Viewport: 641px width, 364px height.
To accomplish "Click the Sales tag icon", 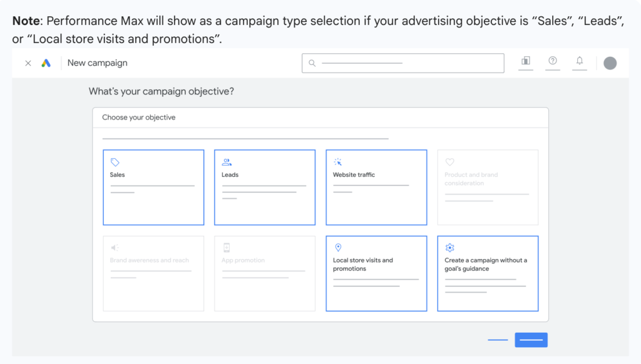I will [x=115, y=162].
